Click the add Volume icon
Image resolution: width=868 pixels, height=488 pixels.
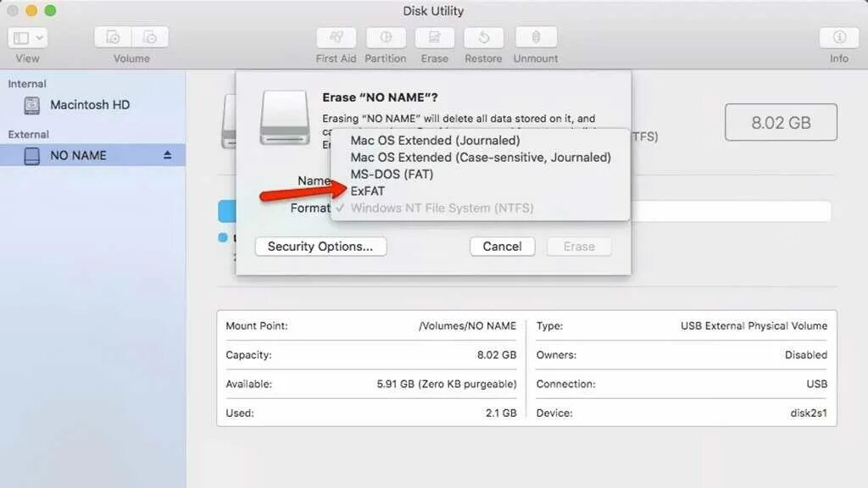(113, 37)
